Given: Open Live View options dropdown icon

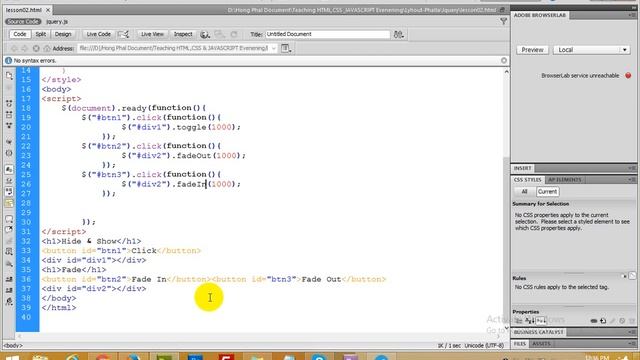Looking at the screenshot, I should click(286, 49).
